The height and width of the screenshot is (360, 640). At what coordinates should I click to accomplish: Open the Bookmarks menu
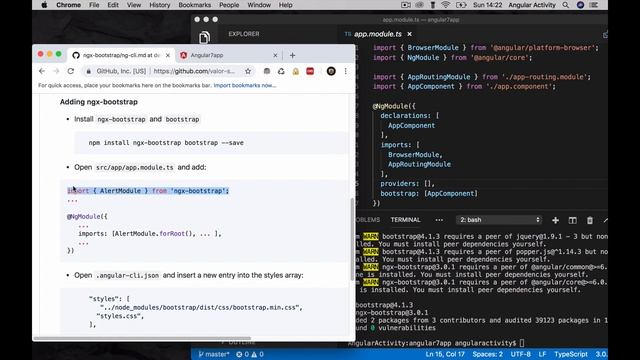(x=195, y=5)
